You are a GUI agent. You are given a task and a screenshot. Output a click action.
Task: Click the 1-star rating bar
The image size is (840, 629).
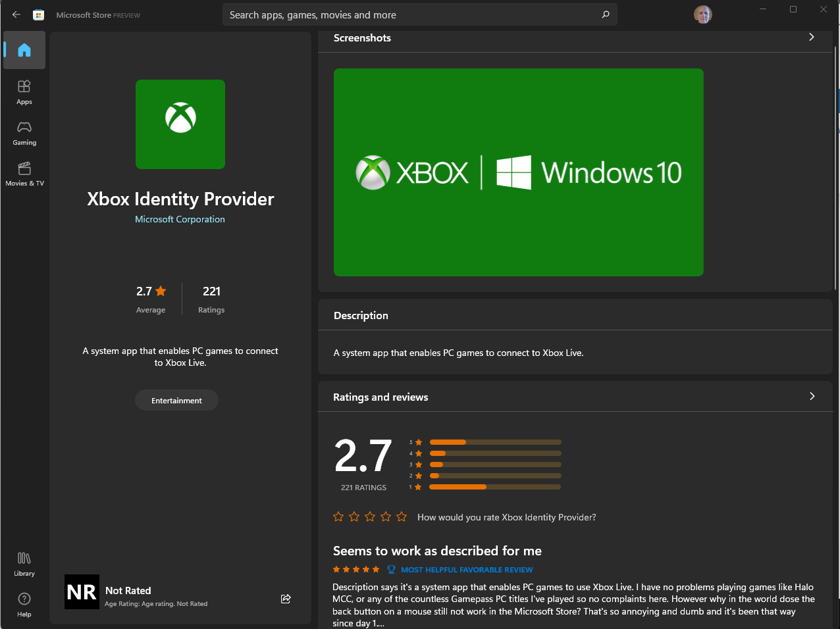pyautogui.click(x=496, y=487)
